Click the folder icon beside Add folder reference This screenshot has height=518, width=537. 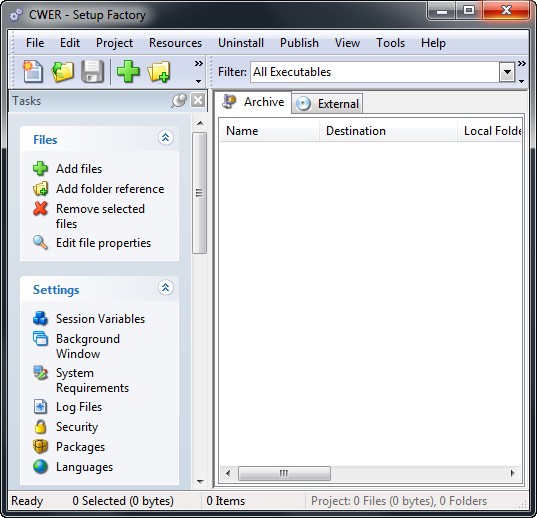pos(40,189)
